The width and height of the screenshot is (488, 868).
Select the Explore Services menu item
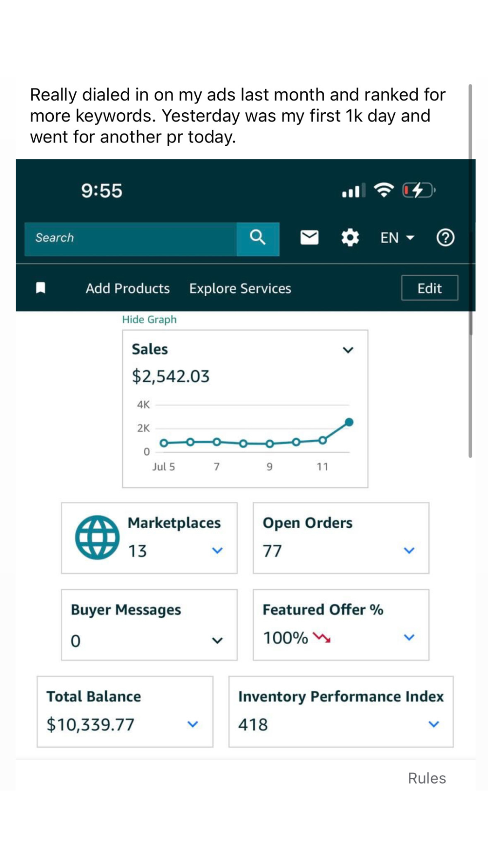click(x=240, y=289)
